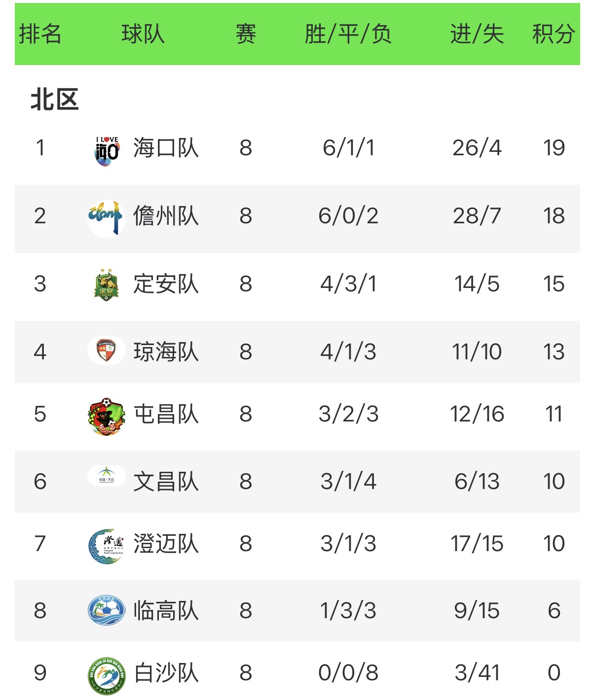Click 定安队's 15 points value
Screen dimensions: 595x700
[x=554, y=284]
